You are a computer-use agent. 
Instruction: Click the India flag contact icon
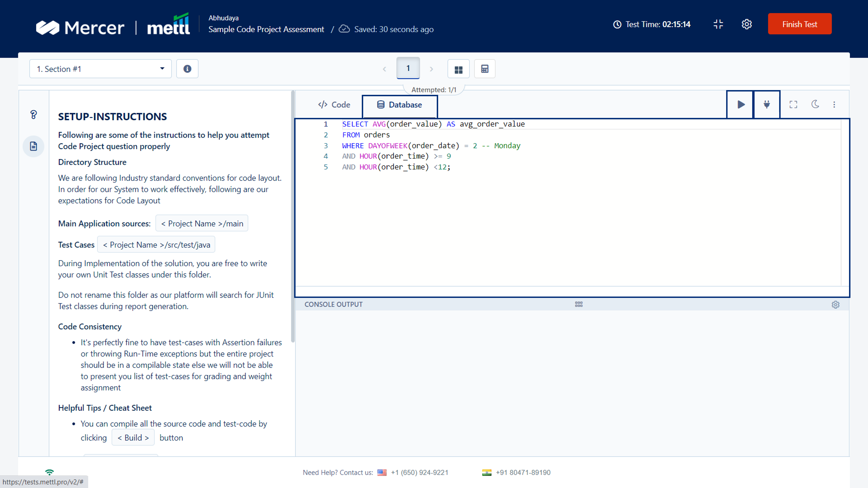(486, 472)
